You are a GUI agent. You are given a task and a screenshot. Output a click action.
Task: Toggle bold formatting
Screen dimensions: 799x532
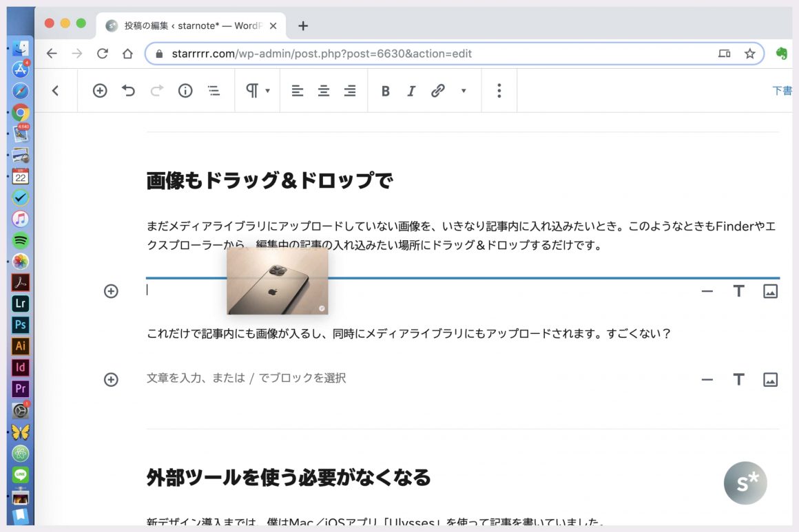(386, 91)
